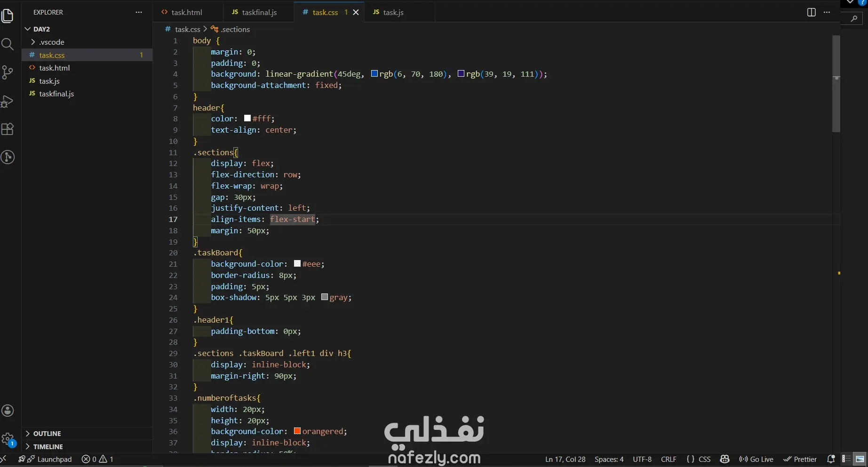868x467 pixels.
Task: Click the 'linear-gradient' function on line 4
Action: tap(299, 74)
